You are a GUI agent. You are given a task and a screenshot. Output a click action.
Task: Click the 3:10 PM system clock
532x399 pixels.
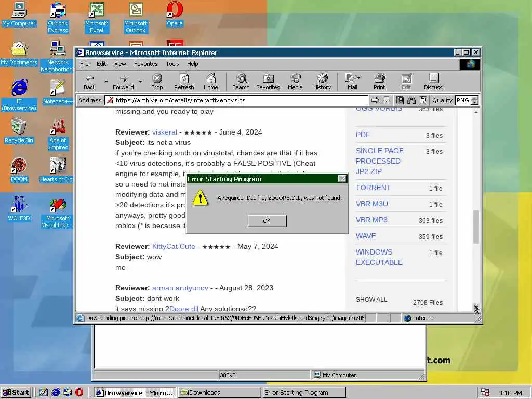click(x=510, y=393)
